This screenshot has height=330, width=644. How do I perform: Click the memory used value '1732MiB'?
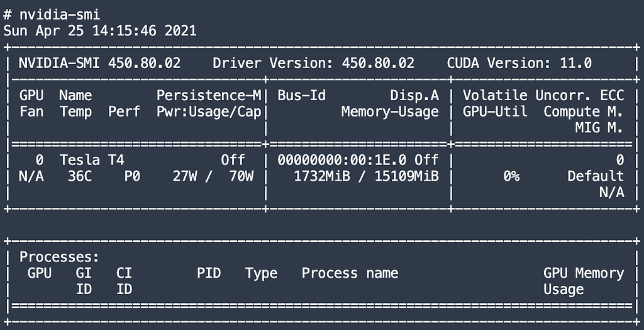321,176
